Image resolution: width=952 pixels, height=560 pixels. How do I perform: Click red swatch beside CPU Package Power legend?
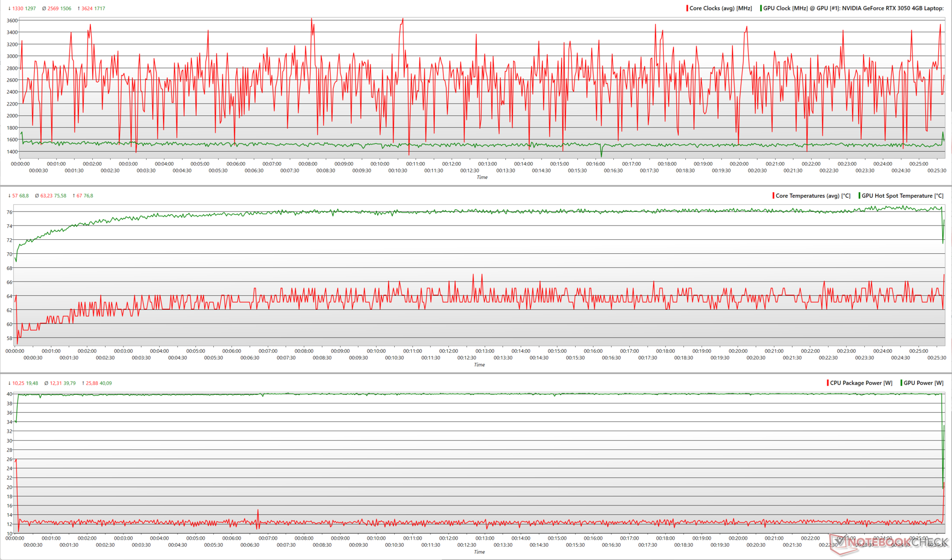click(828, 383)
